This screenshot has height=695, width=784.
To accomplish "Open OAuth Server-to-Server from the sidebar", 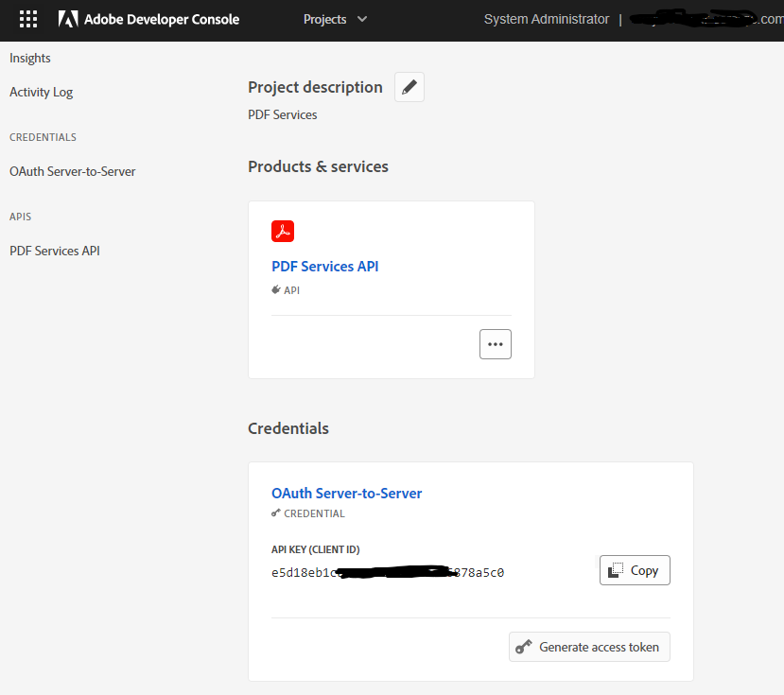I will 72,171.
